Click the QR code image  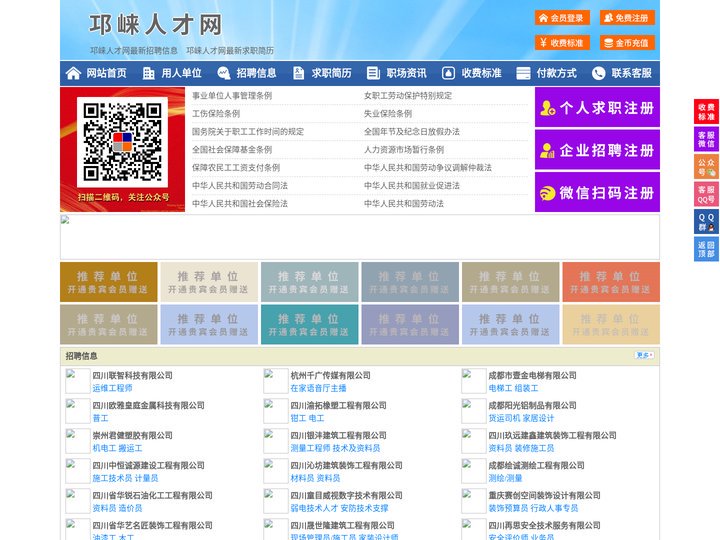click(122, 142)
